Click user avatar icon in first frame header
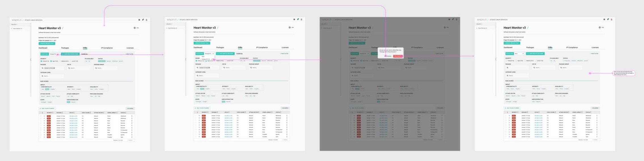 pyautogui.click(x=147, y=20)
